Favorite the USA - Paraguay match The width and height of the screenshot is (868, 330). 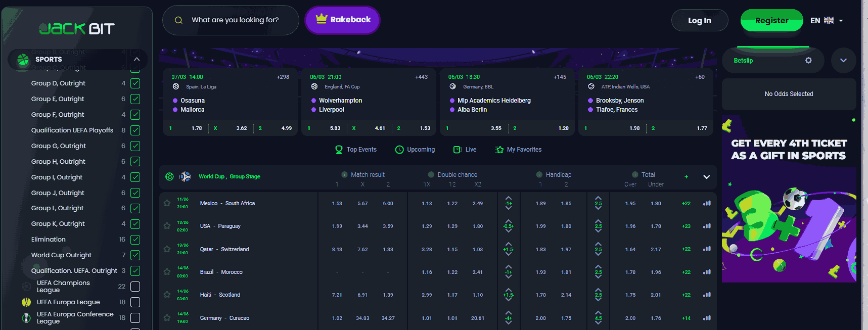(167, 226)
